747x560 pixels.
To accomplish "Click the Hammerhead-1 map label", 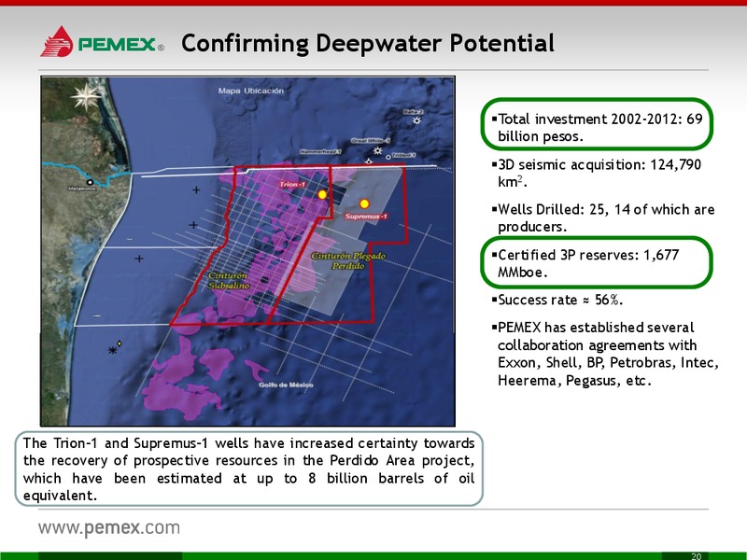I will point(320,151).
